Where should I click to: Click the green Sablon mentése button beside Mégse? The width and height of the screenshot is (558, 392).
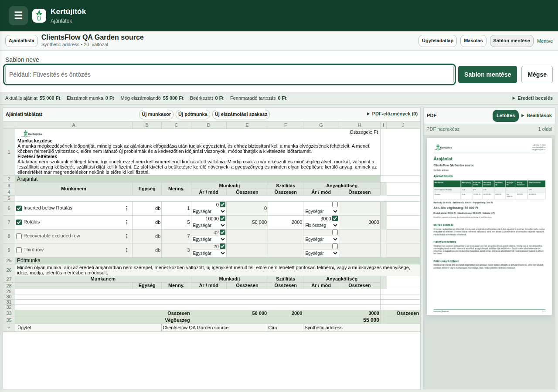pos(487,74)
